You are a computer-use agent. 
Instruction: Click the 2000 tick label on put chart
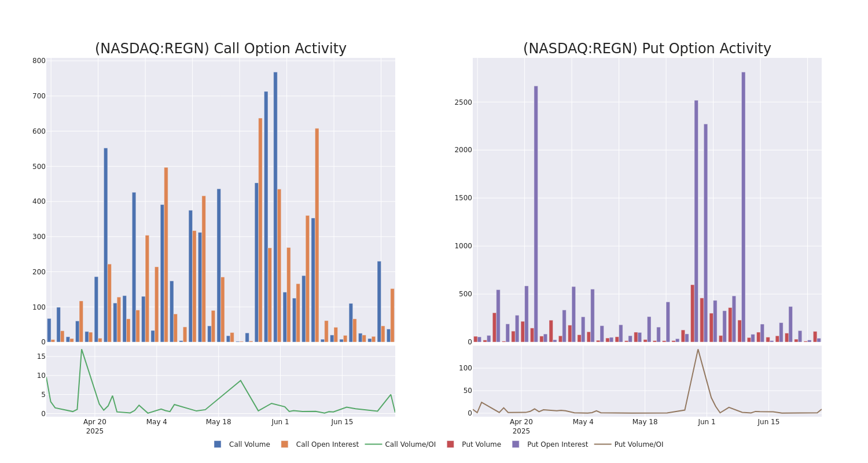click(463, 150)
